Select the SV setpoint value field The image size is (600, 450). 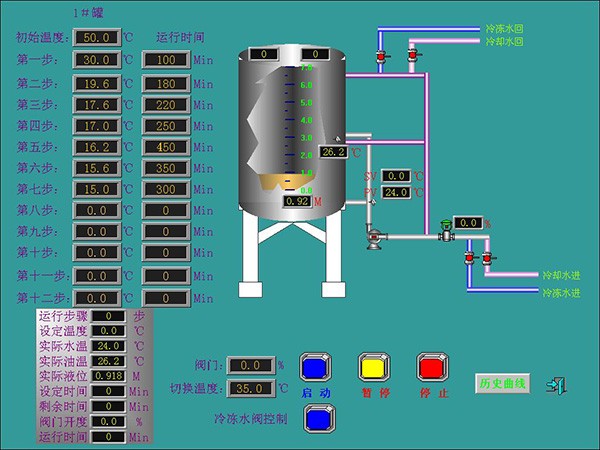396,176
